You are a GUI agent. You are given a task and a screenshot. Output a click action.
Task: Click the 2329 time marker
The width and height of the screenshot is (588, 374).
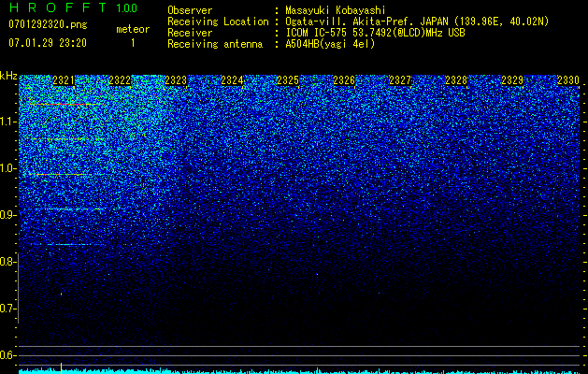pos(512,80)
